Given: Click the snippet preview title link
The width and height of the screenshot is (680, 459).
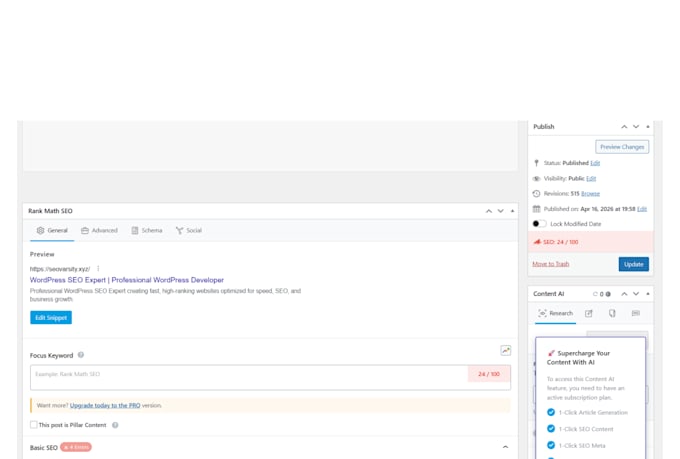Looking at the screenshot, I should pos(127,280).
